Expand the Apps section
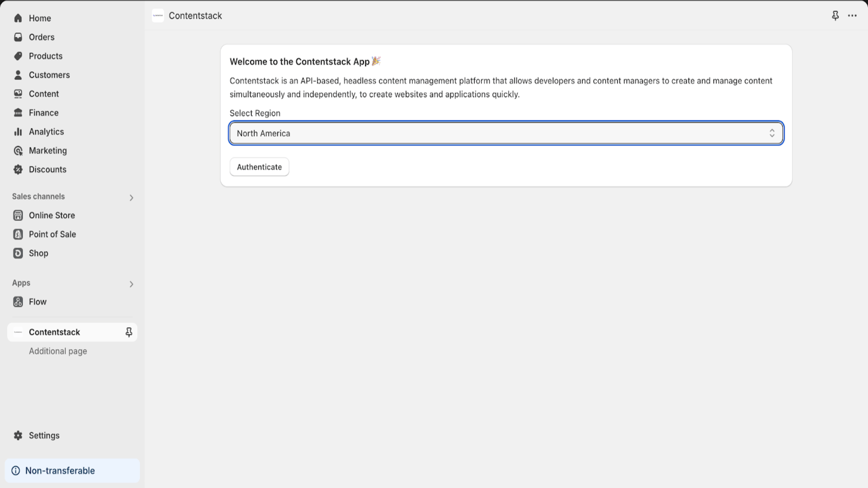This screenshot has width=868, height=488. 131,284
